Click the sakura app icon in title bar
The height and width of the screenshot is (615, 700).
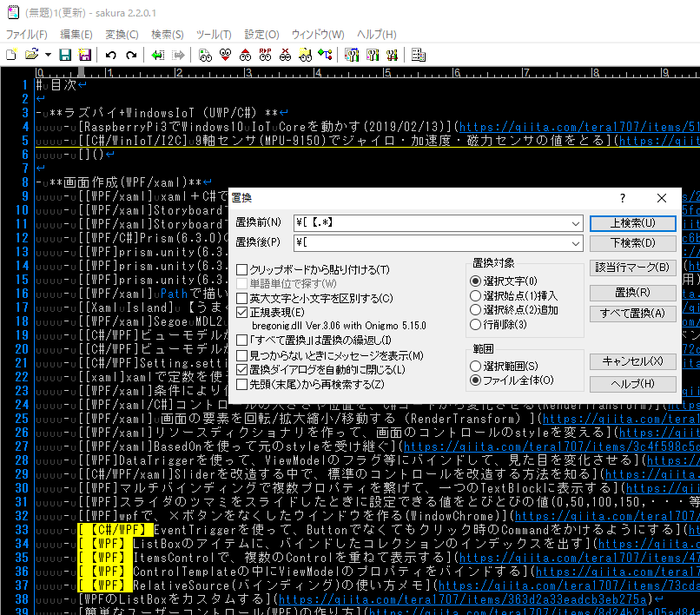(x=13, y=12)
